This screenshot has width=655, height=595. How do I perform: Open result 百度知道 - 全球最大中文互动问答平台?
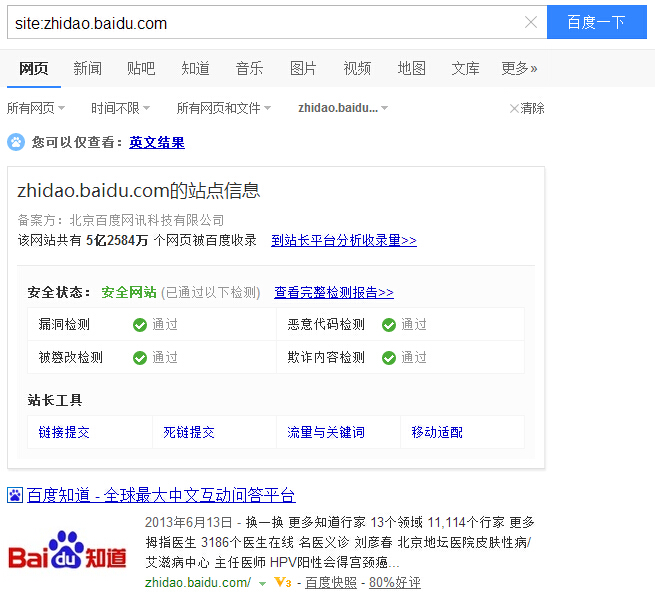coord(161,495)
